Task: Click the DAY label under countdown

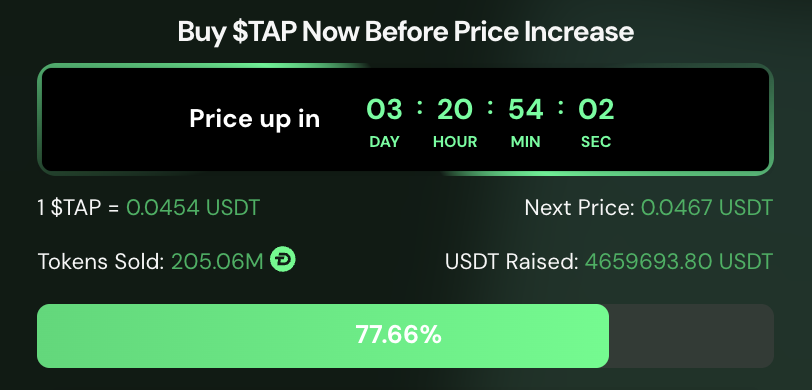Action: [x=384, y=142]
